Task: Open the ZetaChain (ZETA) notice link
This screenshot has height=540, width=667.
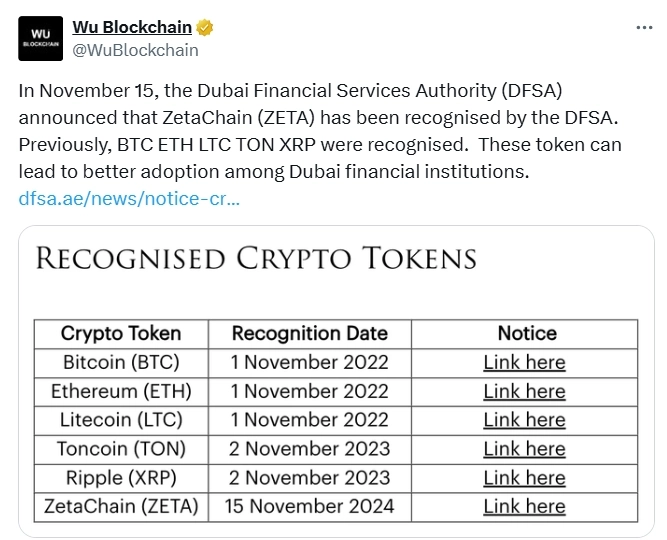Action: click(524, 507)
